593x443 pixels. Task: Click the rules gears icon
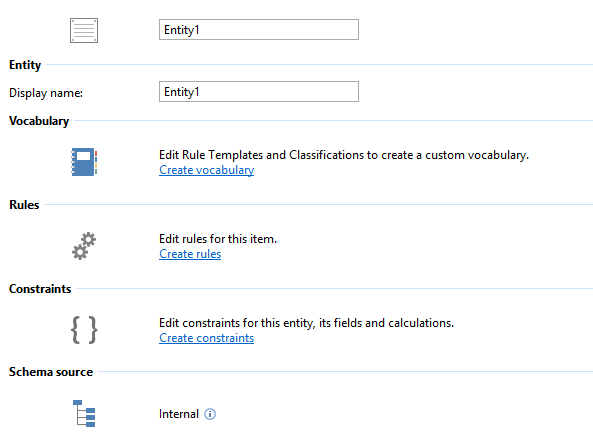pyautogui.click(x=84, y=246)
